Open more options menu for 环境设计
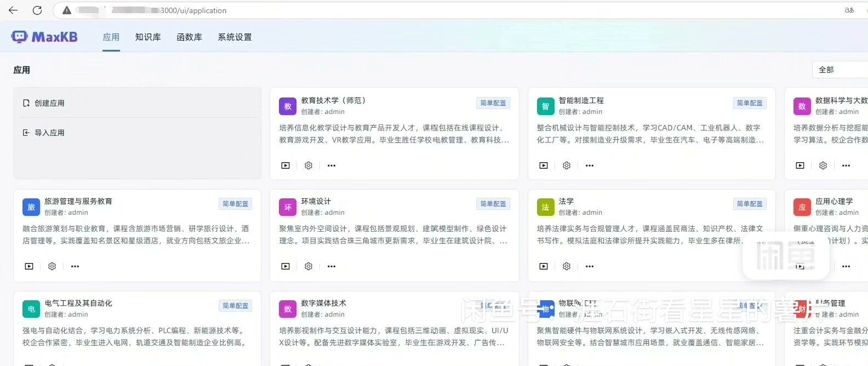 (x=332, y=266)
